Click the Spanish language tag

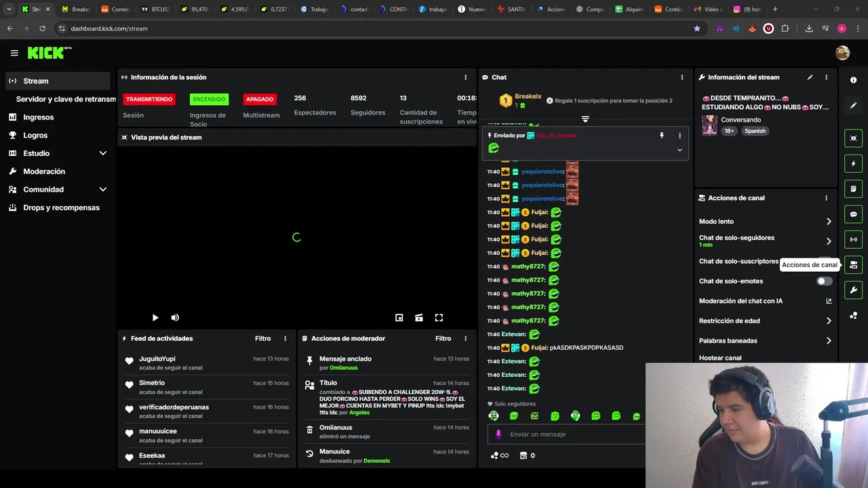755,131
